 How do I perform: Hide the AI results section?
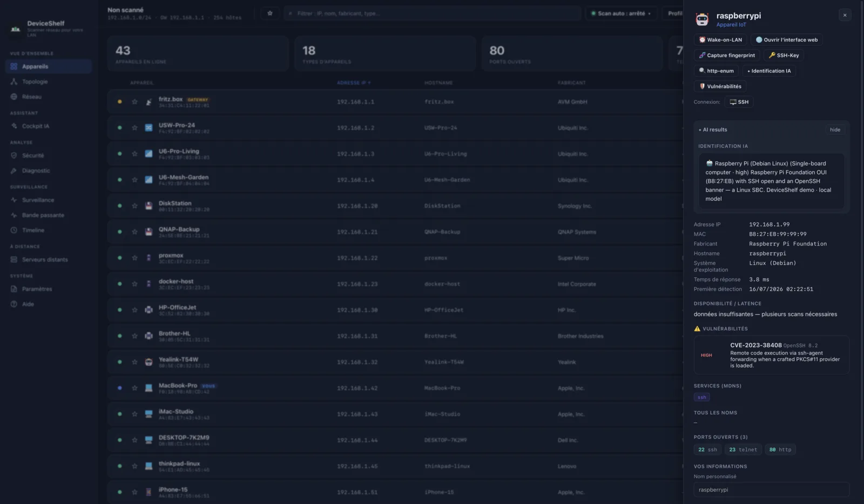coord(835,130)
